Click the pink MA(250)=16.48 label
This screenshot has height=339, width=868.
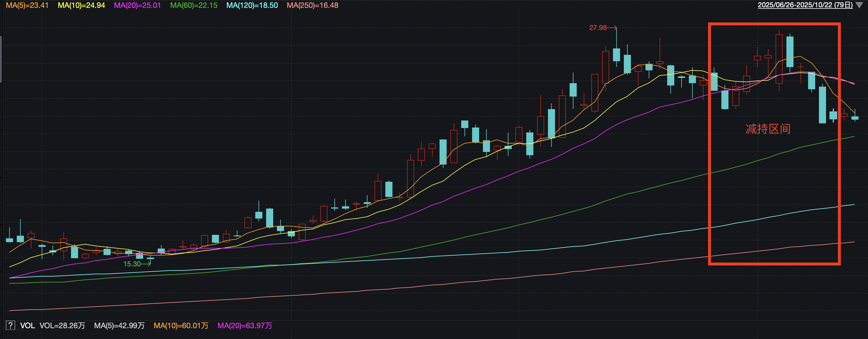point(312,5)
